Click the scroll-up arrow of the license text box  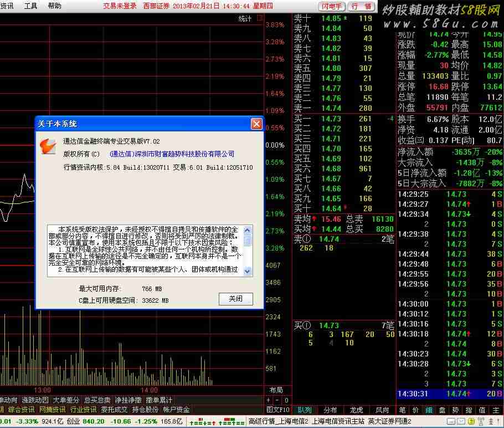click(x=247, y=230)
